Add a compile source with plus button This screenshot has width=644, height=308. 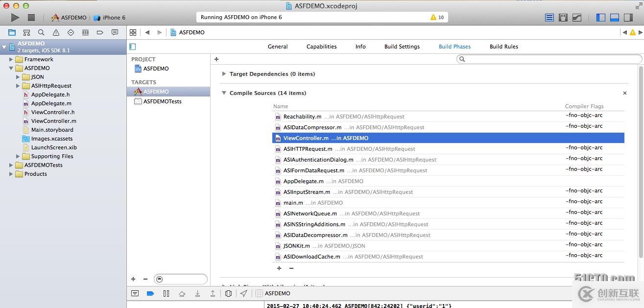click(x=279, y=268)
